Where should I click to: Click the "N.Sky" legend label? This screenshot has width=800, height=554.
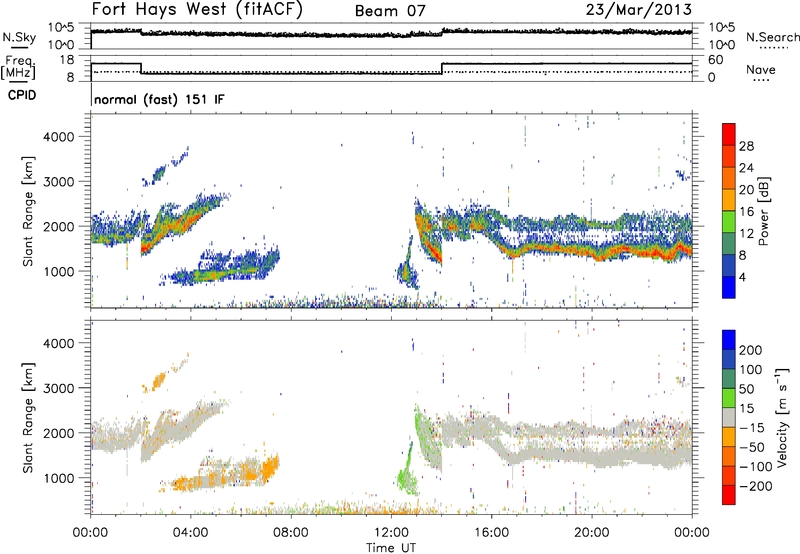coord(19,37)
